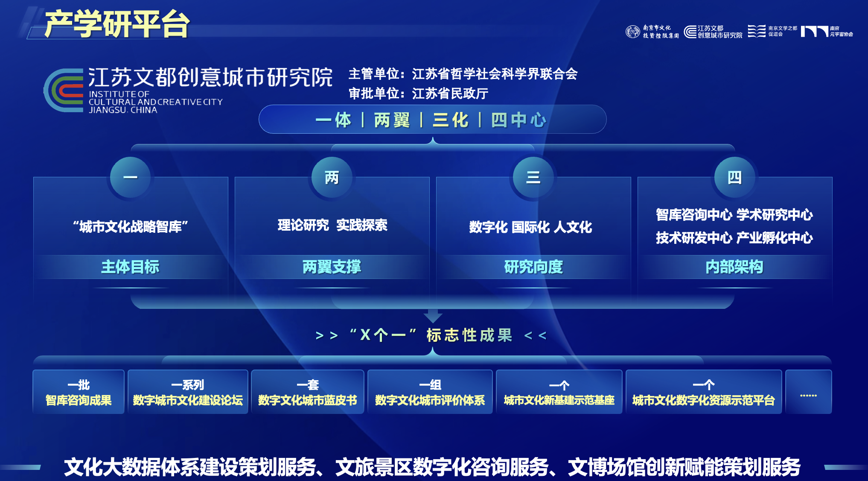This screenshot has height=481, width=868.
Task: Click the circle badge labeled 两
Action: [332, 177]
